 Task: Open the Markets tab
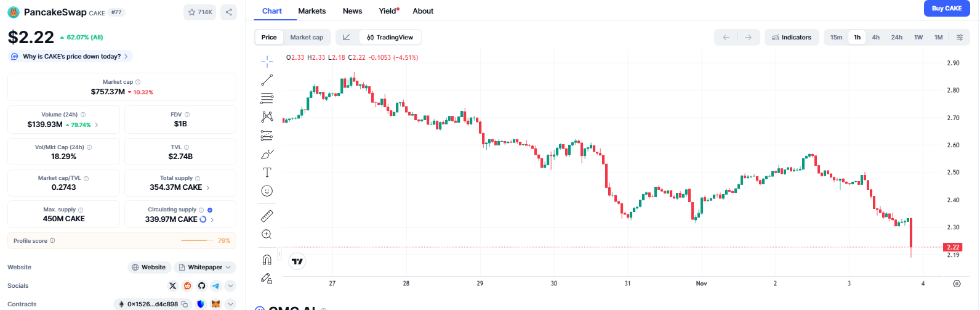point(311,11)
